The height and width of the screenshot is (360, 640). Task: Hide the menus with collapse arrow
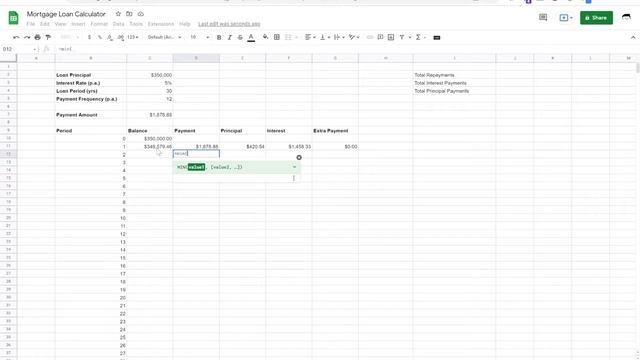click(633, 37)
